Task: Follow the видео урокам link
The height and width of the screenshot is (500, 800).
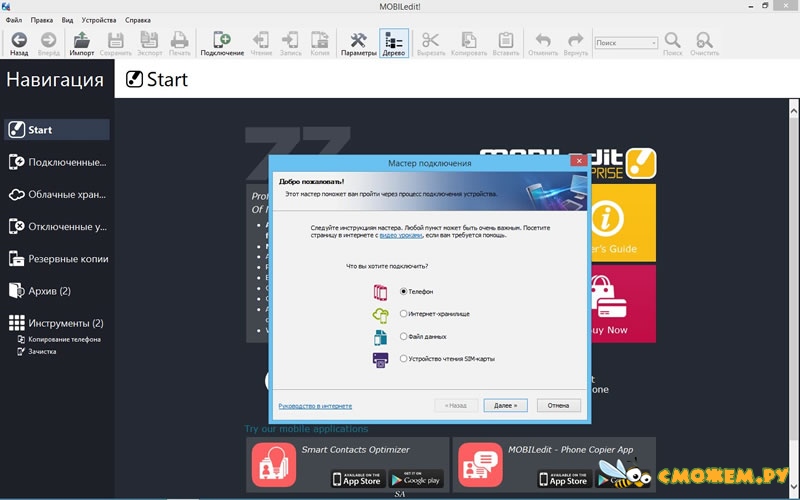Action: pos(401,235)
